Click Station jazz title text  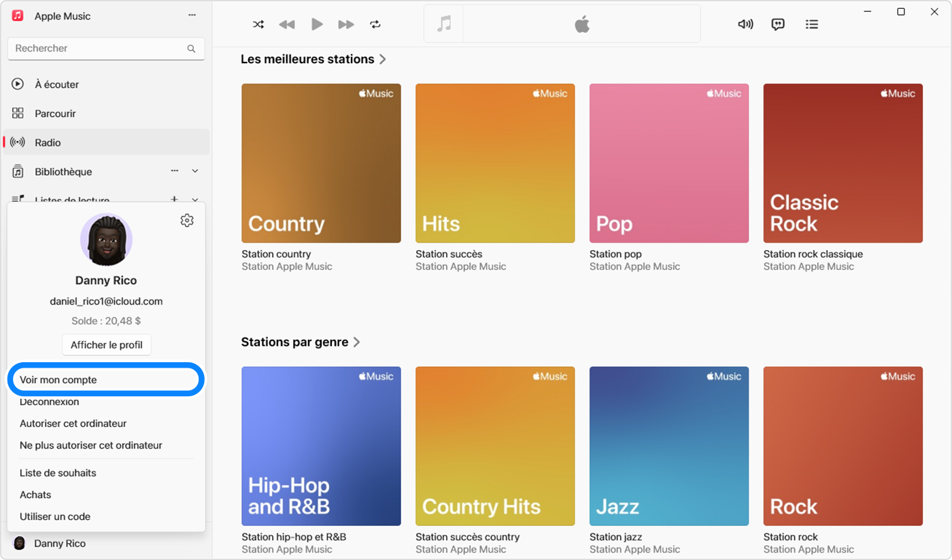617,537
